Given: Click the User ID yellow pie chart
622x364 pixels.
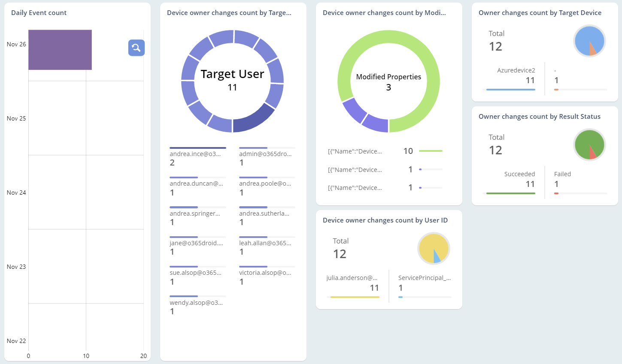Looking at the screenshot, I should click(434, 249).
